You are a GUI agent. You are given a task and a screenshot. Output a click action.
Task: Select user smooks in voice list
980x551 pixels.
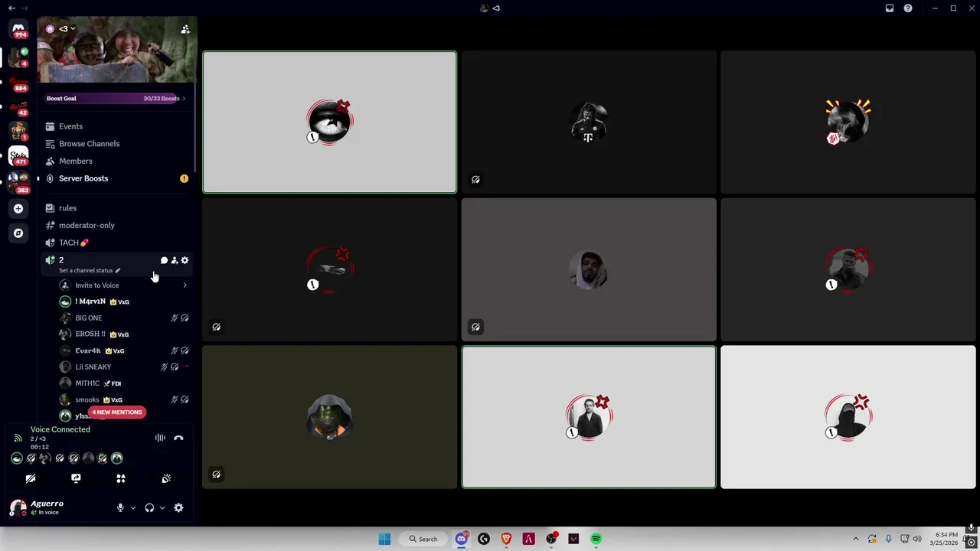124,399
